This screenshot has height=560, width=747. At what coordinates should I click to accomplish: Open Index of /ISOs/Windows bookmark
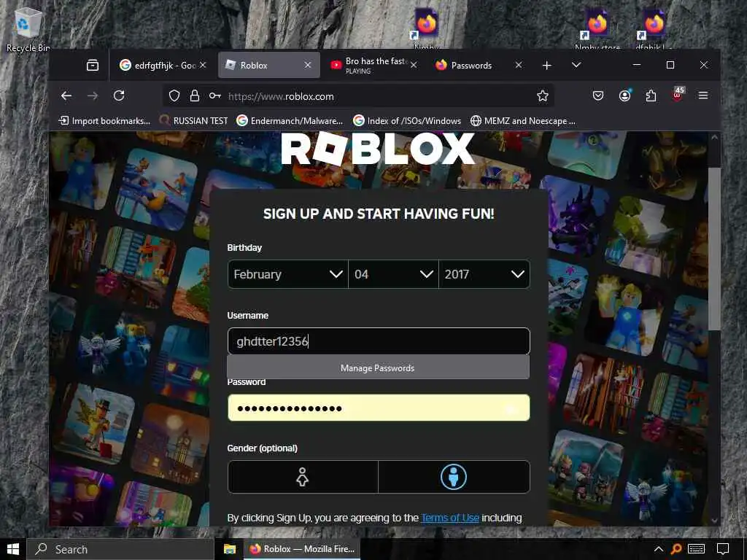407,121
